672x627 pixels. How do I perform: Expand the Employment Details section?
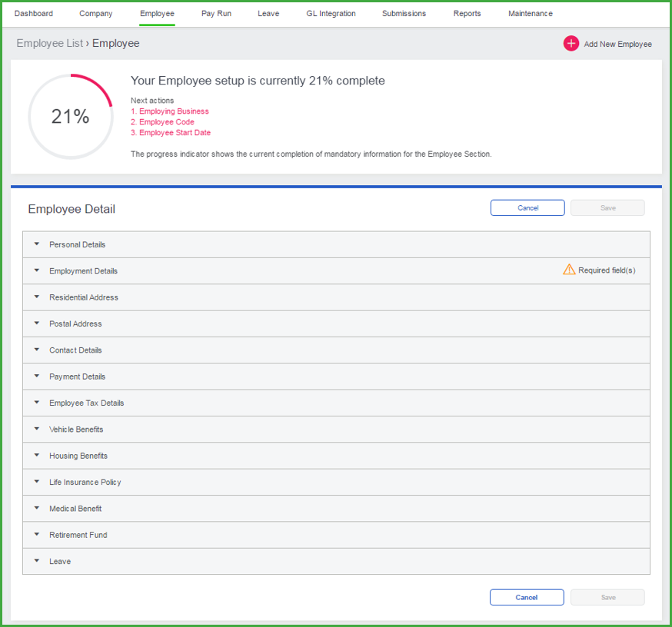(83, 271)
